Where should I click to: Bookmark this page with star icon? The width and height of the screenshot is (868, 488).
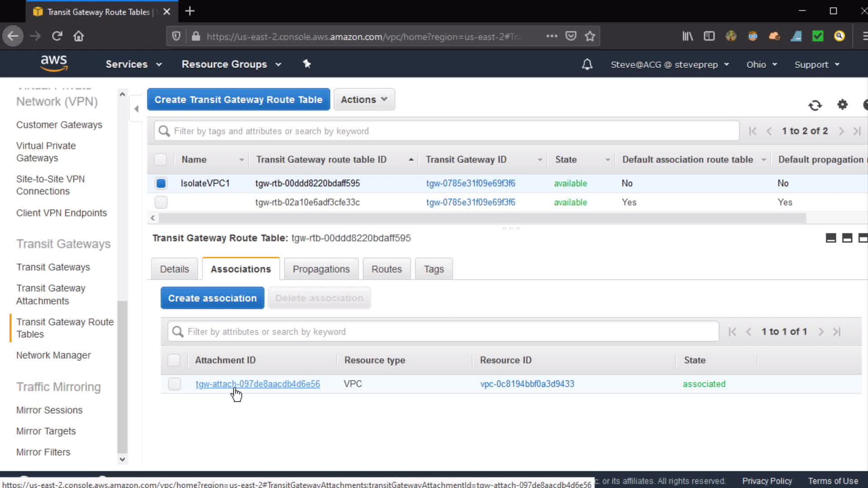pos(590,36)
